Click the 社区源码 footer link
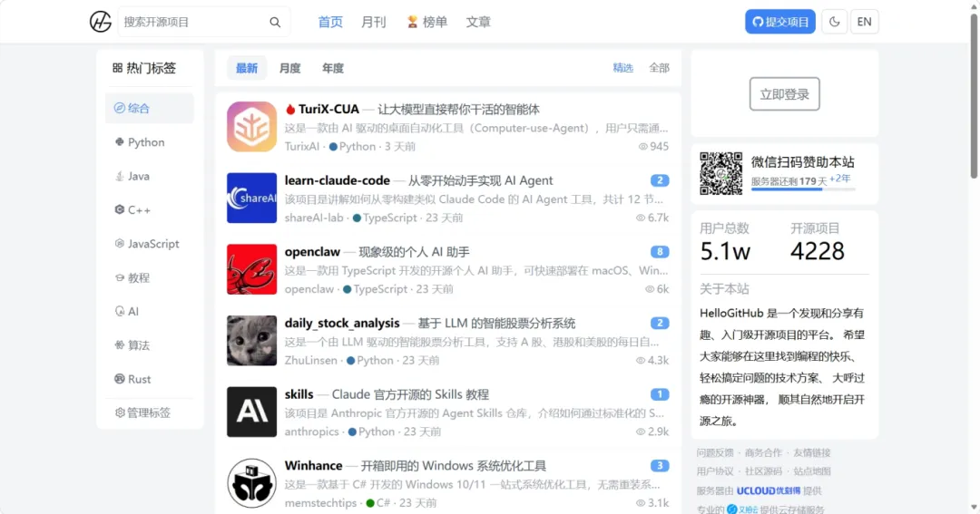This screenshot has height=514, width=980. (763, 471)
